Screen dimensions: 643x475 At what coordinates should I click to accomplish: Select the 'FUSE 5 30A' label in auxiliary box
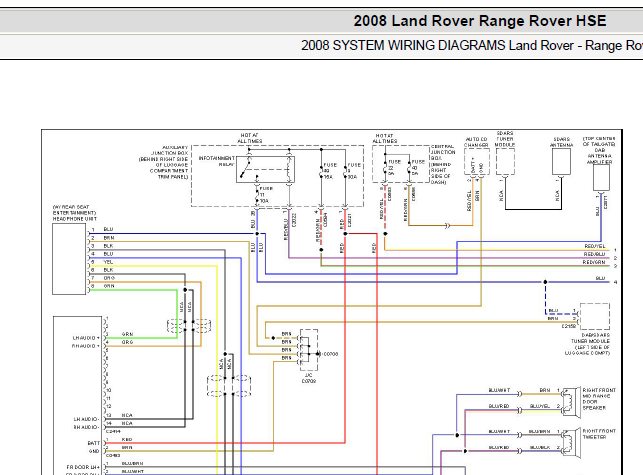click(x=354, y=171)
